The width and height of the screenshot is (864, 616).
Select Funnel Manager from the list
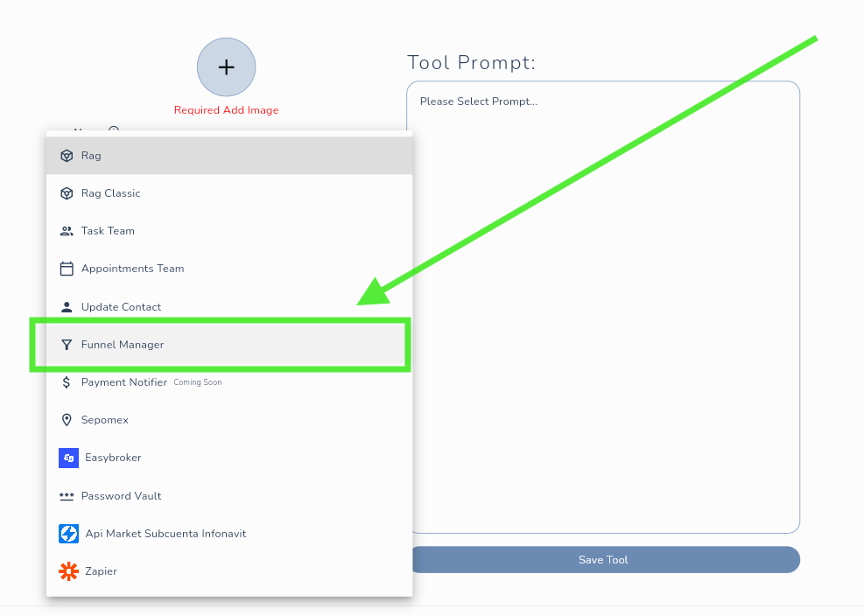[x=123, y=345]
